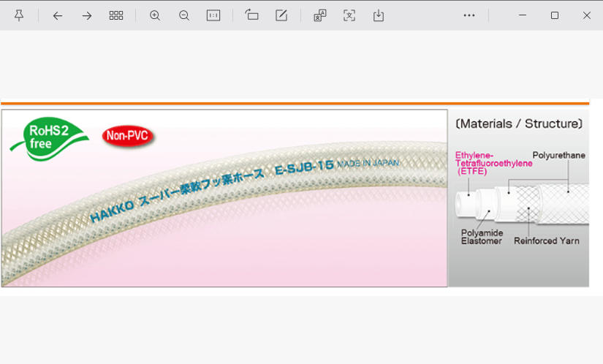Extract text from image with OCR
The height and width of the screenshot is (364, 603).
(349, 15)
